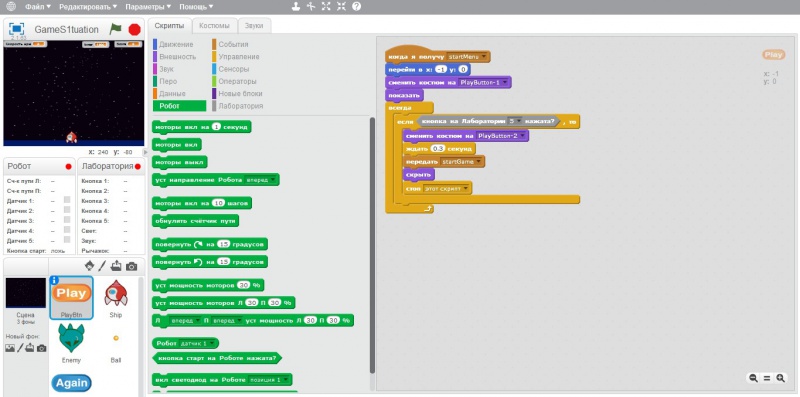Select the Again sprite thumbnail

click(x=71, y=384)
